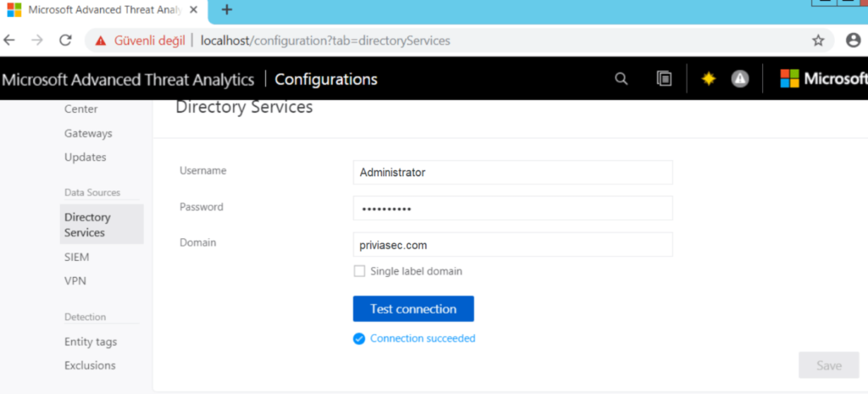Image resolution: width=868 pixels, height=394 pixels.
Task: Click the Güvenli değil security label
Action: 149,41
